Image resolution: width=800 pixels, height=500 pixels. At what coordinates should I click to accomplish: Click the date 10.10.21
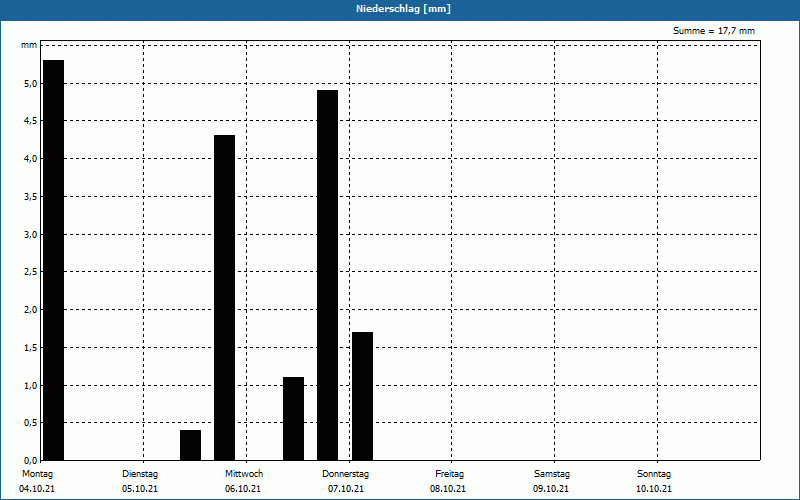pyautogui.click(x=654, y=489)
